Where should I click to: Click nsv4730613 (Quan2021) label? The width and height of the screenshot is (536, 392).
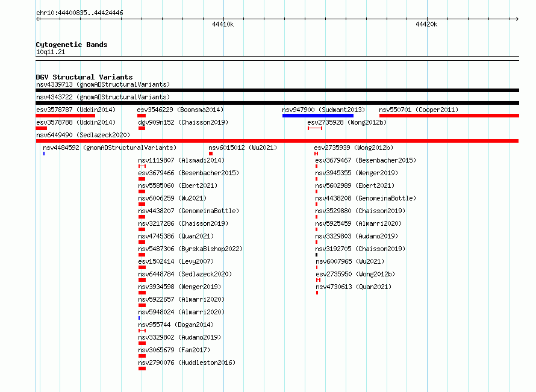[x=354, y=287]
